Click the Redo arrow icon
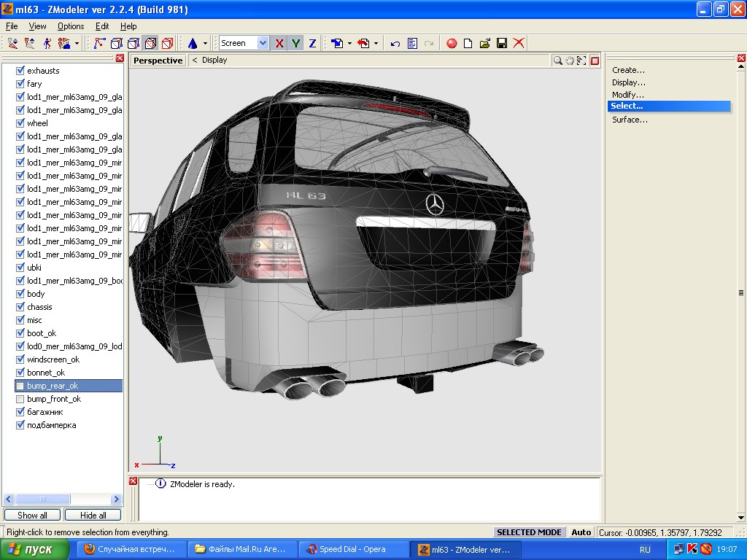The image size is (747, 560). (429, 43)
